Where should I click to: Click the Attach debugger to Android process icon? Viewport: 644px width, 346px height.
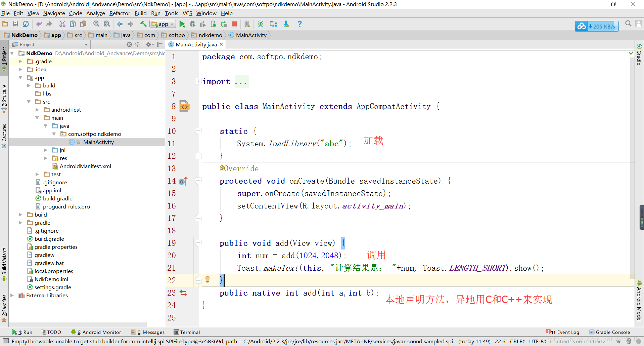pyautogui.click(x=213, y=24)
